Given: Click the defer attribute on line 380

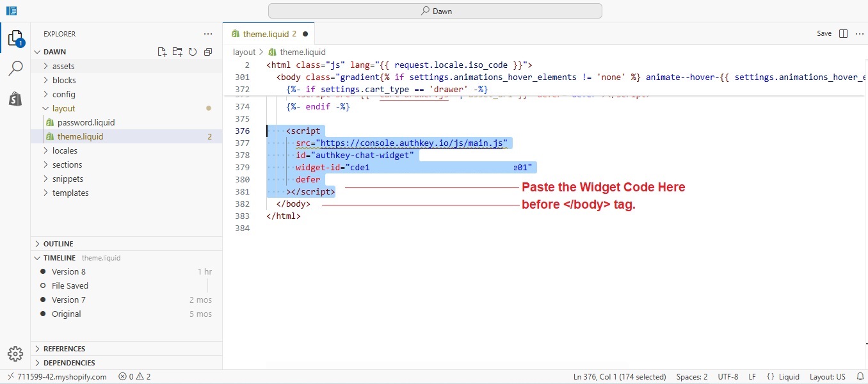Looking at the screenshot, I should pyautogui.click(x=308, y=179).
